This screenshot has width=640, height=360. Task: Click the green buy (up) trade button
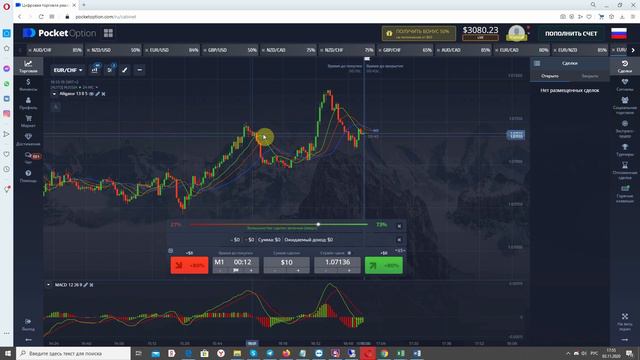pos(384,265)
